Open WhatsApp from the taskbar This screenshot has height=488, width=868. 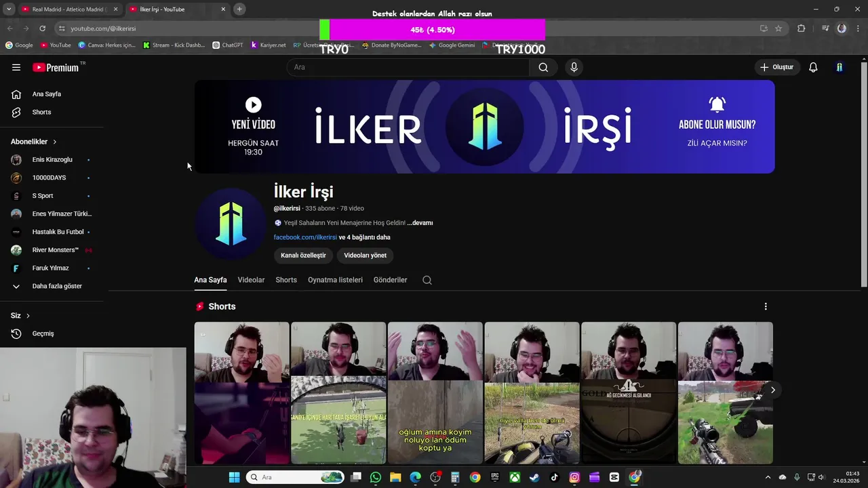click(376, 477)
